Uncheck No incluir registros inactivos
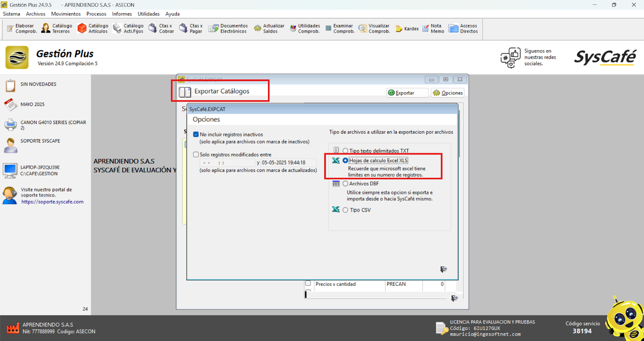Viewport: 644px width, 341px height. pos(196,134)
